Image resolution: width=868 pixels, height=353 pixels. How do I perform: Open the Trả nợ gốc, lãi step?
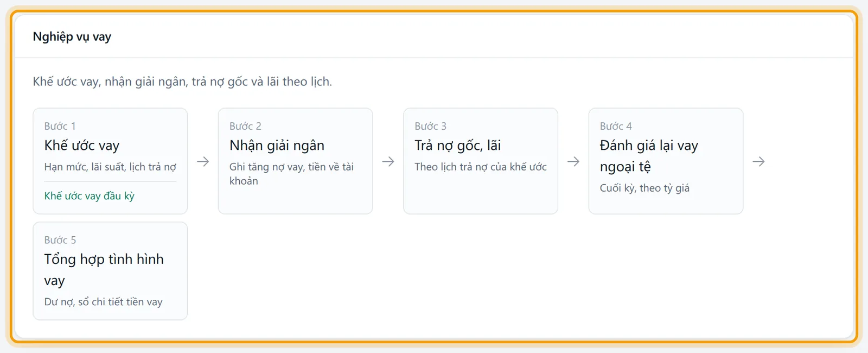coord(481,161)
